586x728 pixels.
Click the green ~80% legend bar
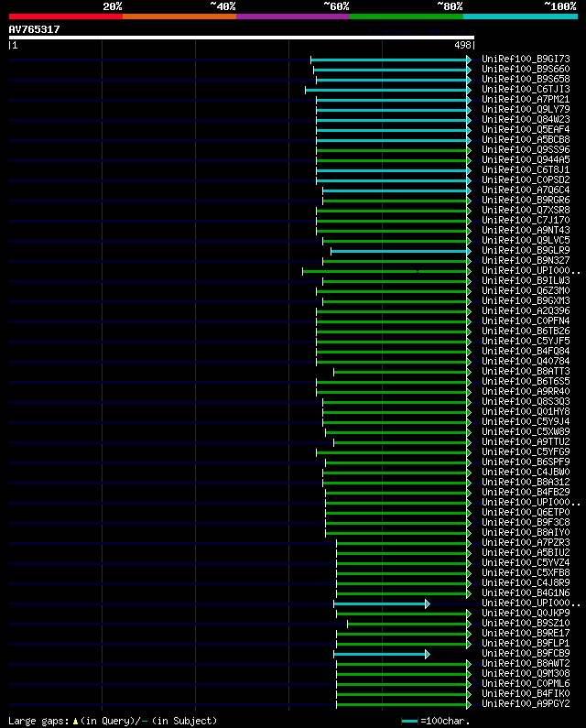(x=407, y=16)
